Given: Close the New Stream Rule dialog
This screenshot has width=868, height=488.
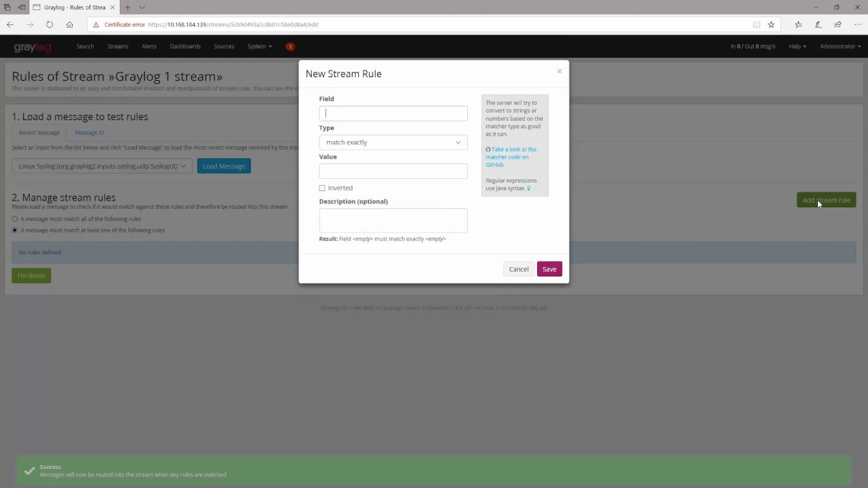Looking at the screenshot, I should point(559,71).
